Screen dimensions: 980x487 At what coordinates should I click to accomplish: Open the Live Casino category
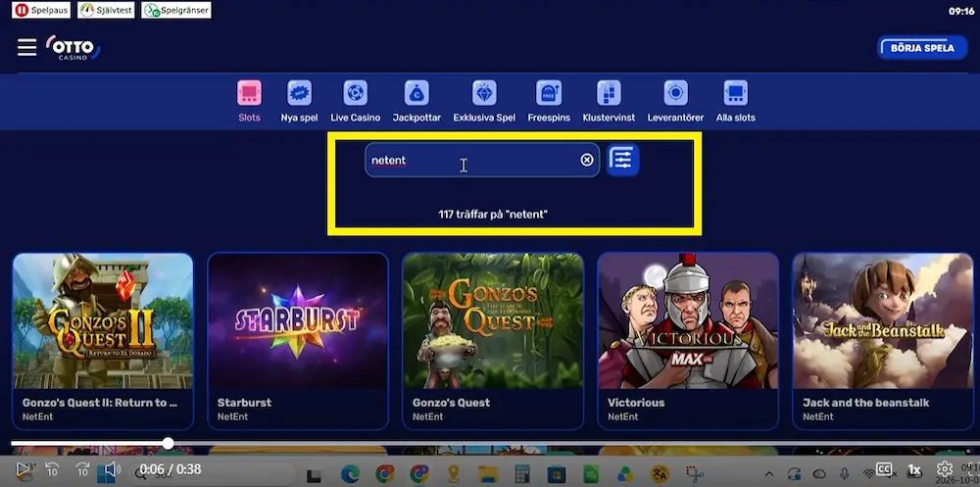[356, 101]
